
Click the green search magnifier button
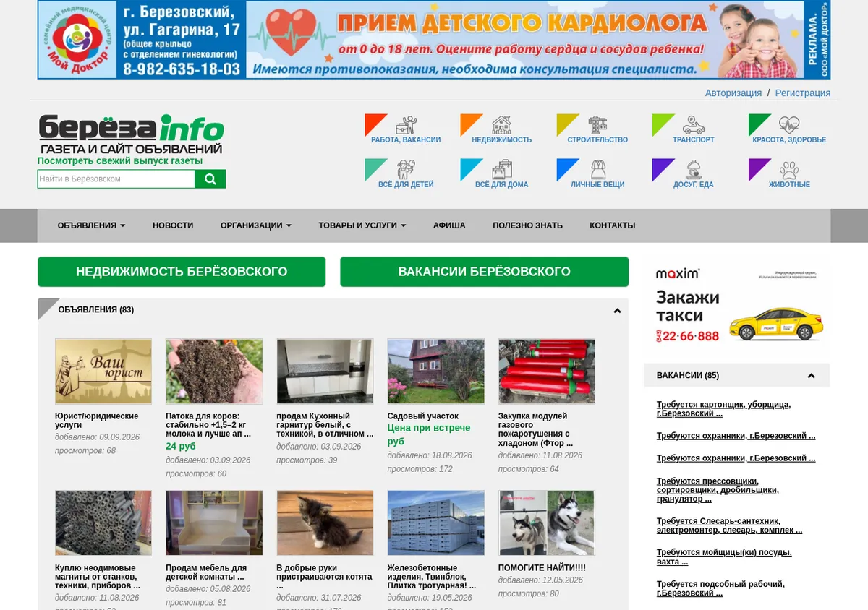[210, 179]
